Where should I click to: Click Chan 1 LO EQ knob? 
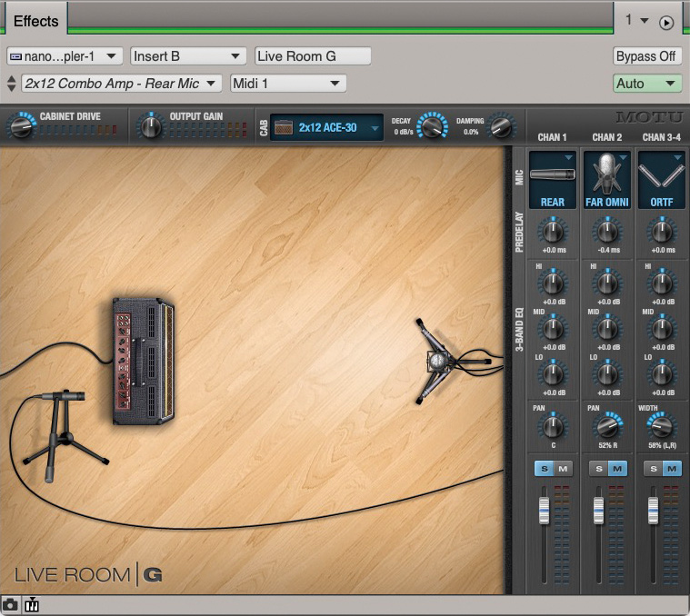tap(553, 373)
